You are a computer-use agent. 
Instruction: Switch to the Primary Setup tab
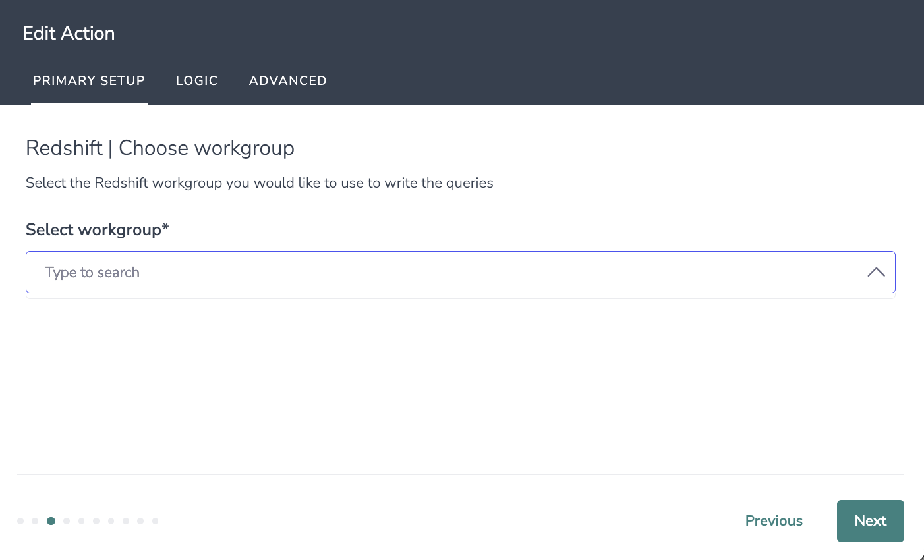[x=89, y=81]
